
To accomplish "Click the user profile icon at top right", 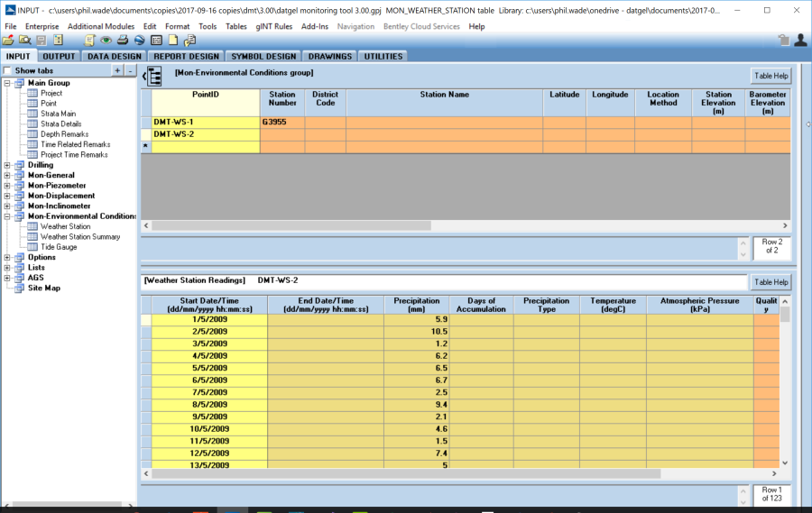I will 799,41.
